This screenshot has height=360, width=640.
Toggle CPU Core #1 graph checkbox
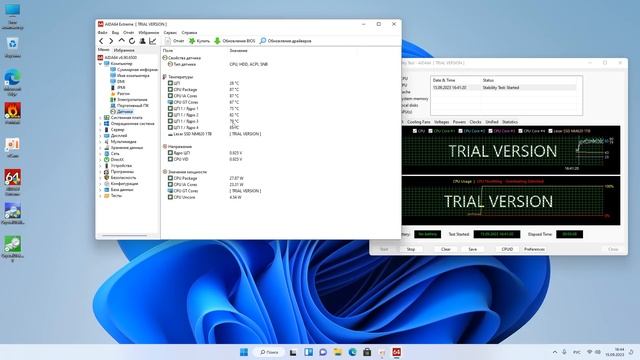430,131
